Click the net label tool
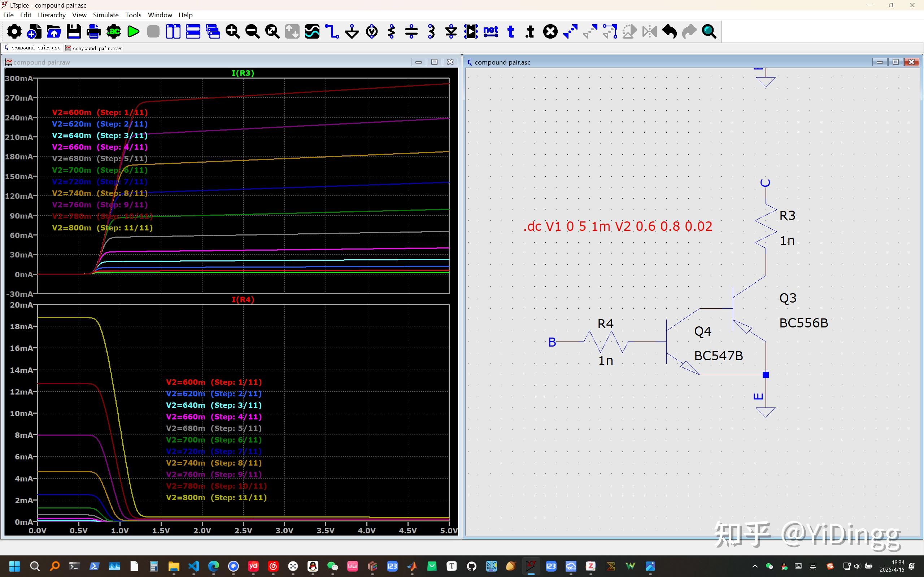 (491, 32)
